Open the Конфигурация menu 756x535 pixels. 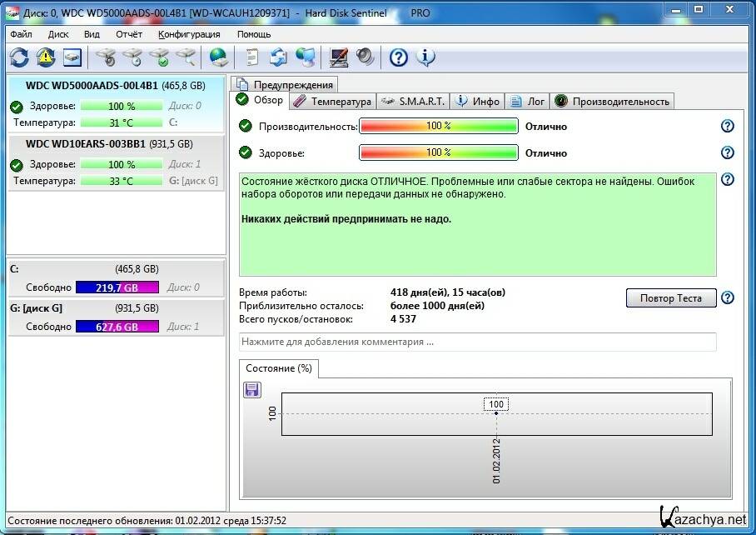click(x=189, y=34)
